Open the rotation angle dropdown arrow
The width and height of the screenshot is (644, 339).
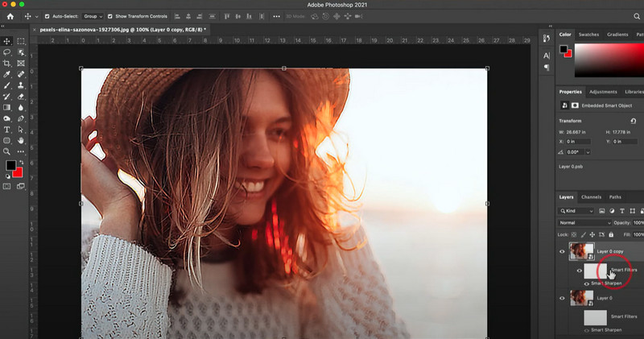(588, 152)
